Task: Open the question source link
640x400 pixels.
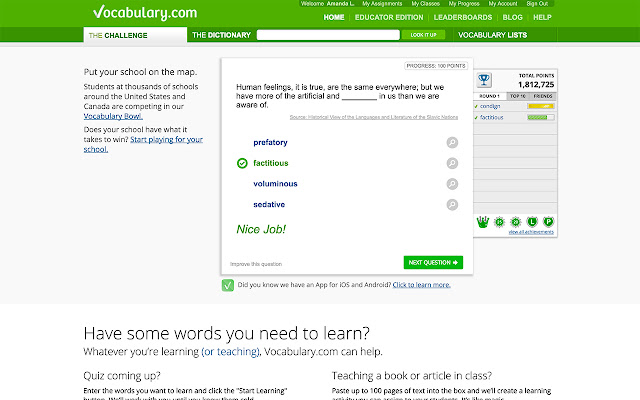Action: click(374, 117)
